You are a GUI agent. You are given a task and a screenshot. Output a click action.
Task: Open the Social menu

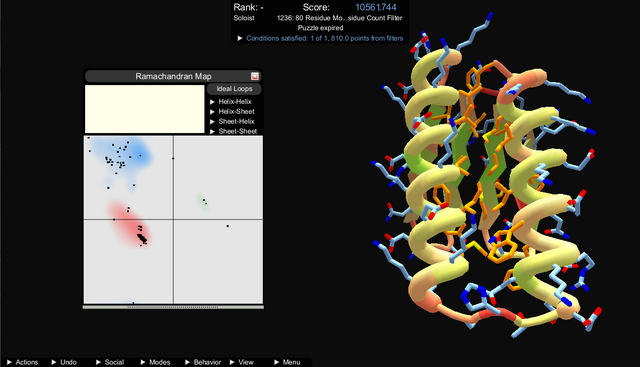(110, 362)
